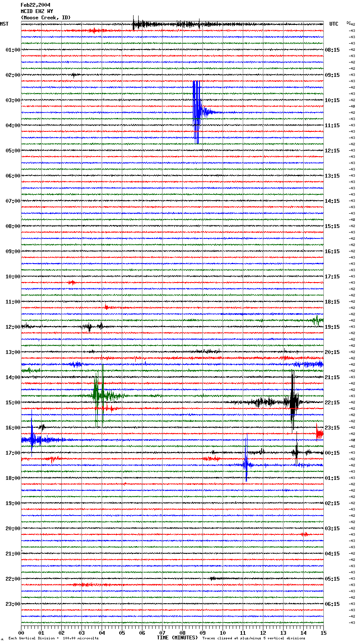Select the 09:00 MST time label
Viewport: 357px width, 644px height.
point(13,251)
